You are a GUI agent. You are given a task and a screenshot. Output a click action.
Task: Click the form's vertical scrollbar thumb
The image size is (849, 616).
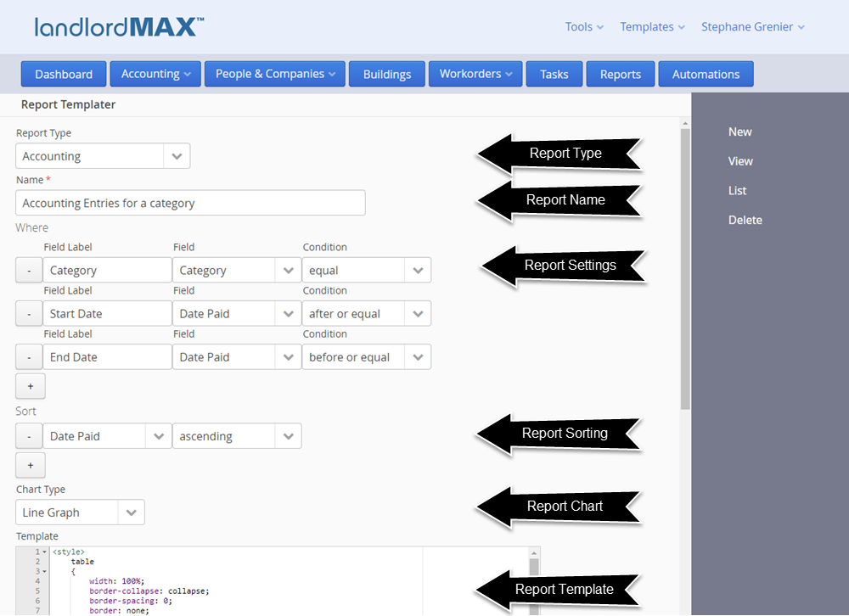tap(685, 269)
